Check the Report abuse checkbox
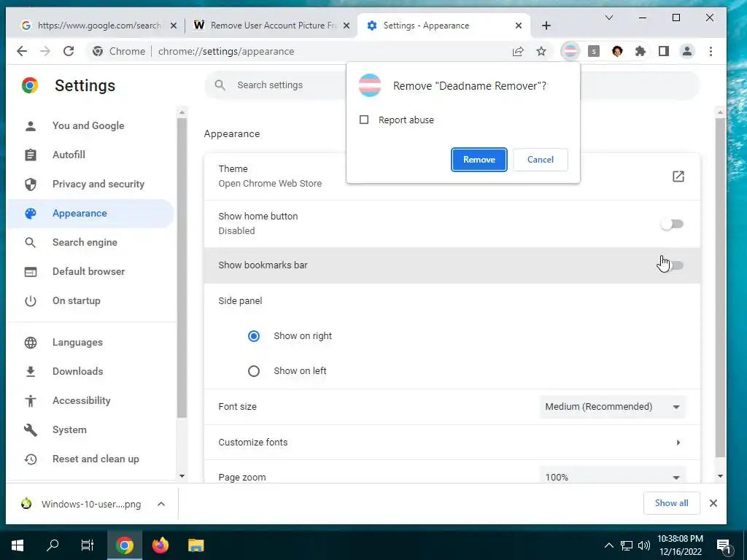Screen dimensions: 747x560 [x=364, y=120]
